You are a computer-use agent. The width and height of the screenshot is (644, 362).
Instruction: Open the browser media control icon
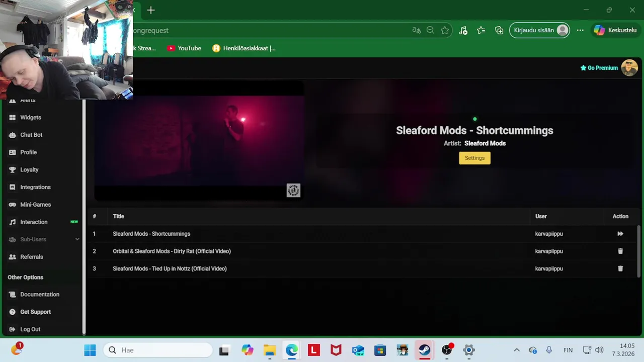(463, 30)
